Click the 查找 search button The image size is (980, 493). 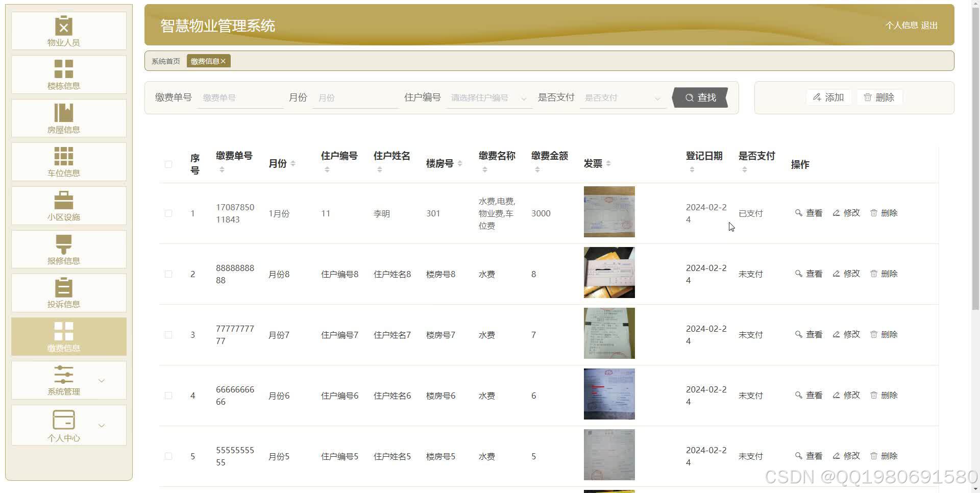pyautogui.click(x=700, y=97)
